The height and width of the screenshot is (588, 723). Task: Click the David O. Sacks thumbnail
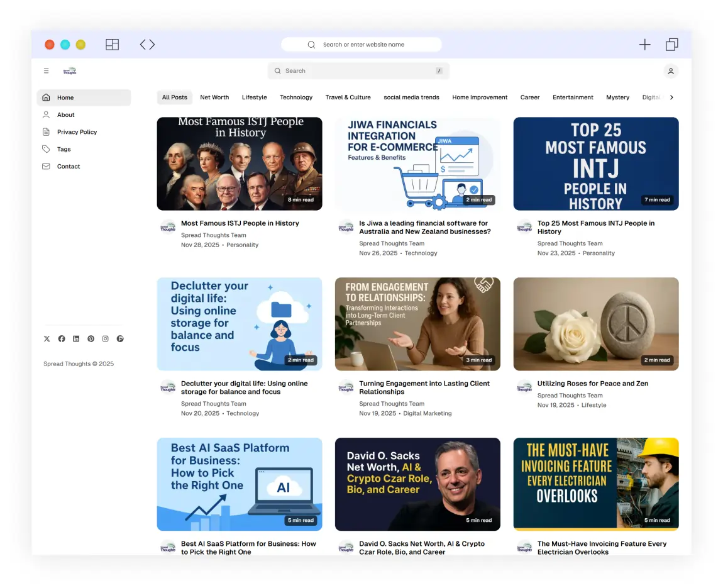pyautogui.click(x=417, y=484)
